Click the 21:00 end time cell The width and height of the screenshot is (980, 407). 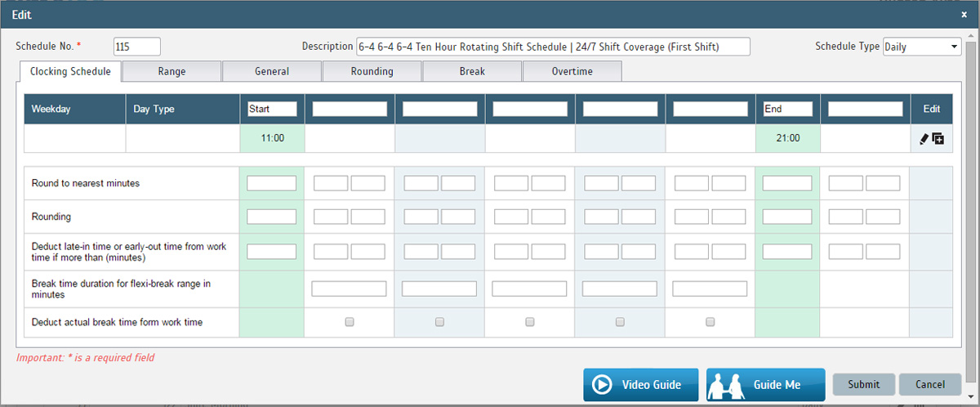tap(787, 138)
